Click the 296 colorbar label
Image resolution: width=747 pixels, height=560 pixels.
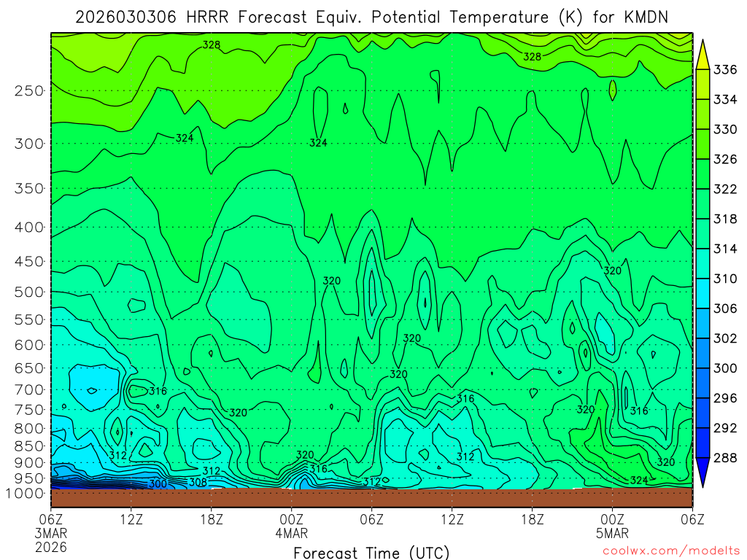(x=725, y=398)
